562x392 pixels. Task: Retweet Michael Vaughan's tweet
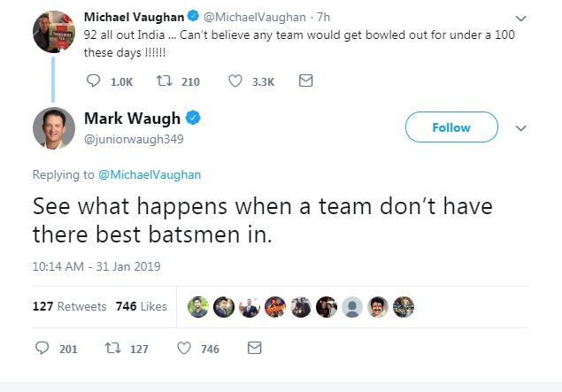[163, 81]
